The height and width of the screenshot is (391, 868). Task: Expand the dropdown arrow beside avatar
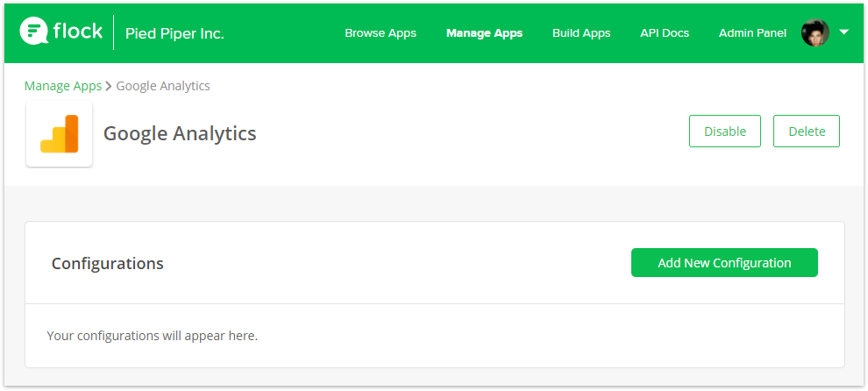843,32
